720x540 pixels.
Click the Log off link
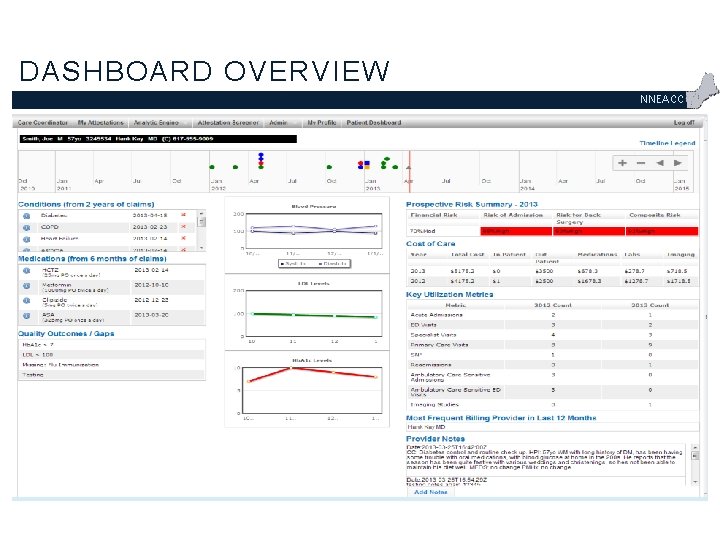[684, 123]
